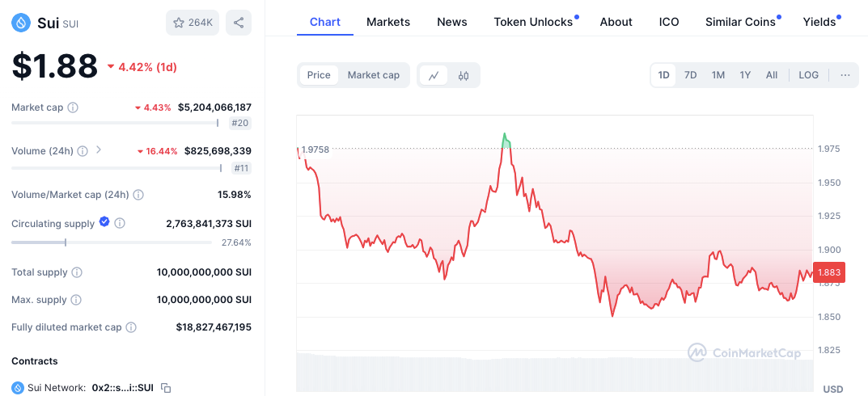Open the News tab

tap(451, 22)
